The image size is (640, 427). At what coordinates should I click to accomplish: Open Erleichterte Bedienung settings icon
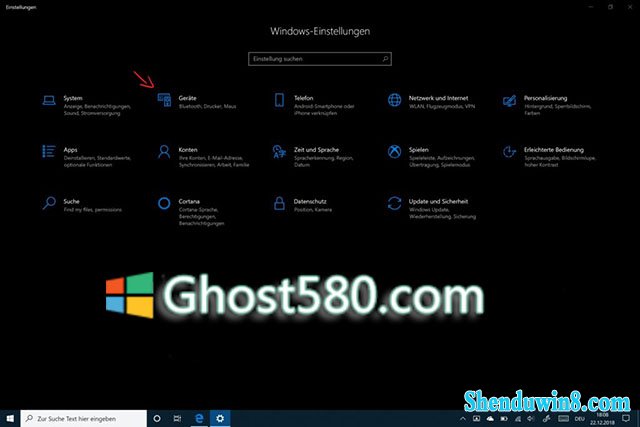509,151
